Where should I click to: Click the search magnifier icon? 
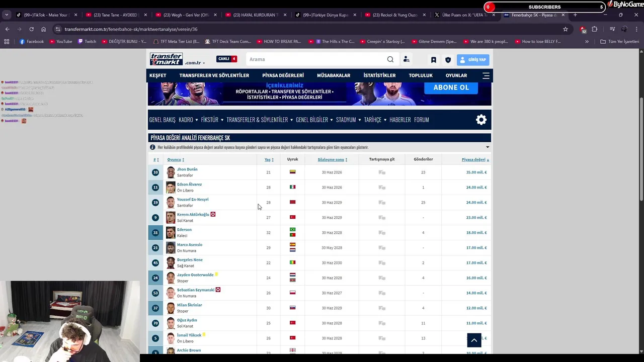point(390,59)
